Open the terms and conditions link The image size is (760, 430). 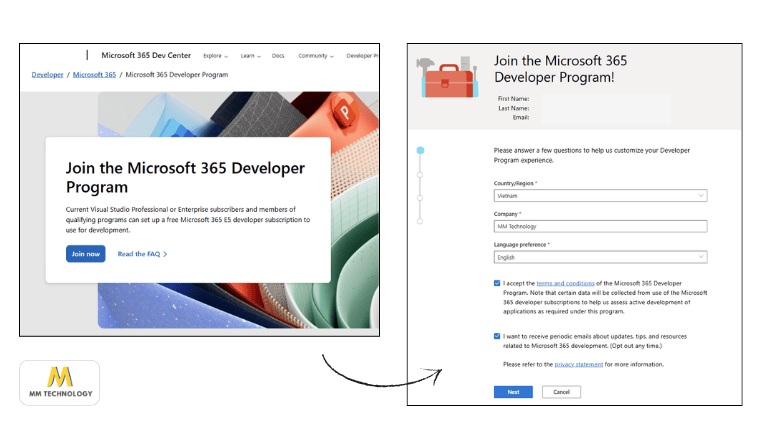pos(565,283)
